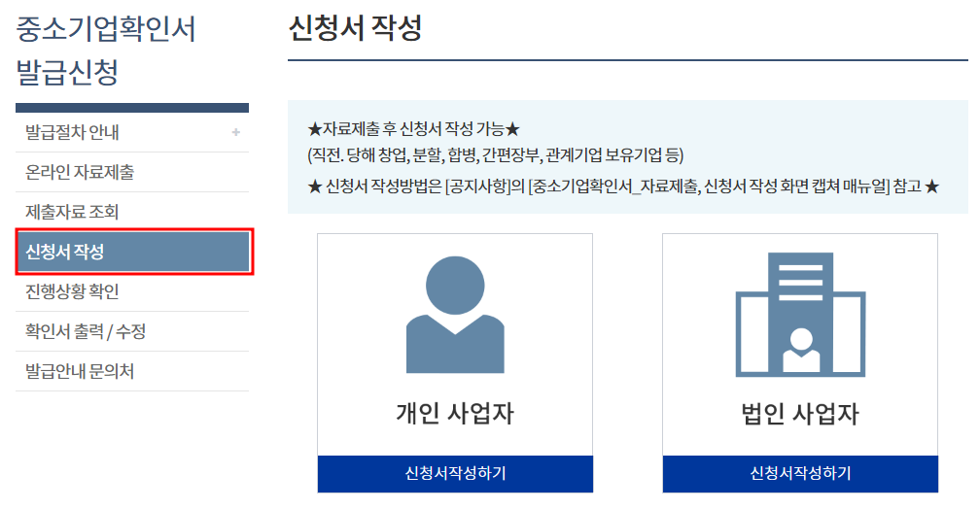Viewport: 980px width, 509px height.
Task: Open 진행상황 확인 menu item
Action: coord(132,291)
